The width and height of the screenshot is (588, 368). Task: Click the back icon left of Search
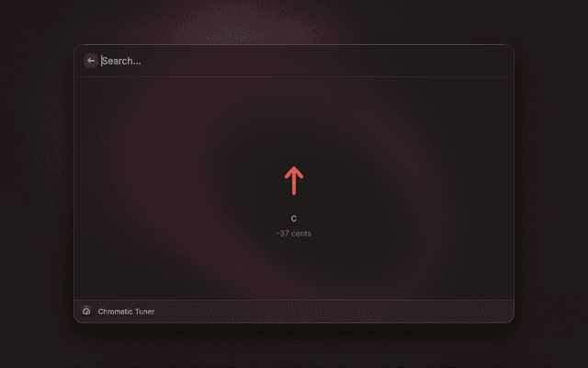91,61
